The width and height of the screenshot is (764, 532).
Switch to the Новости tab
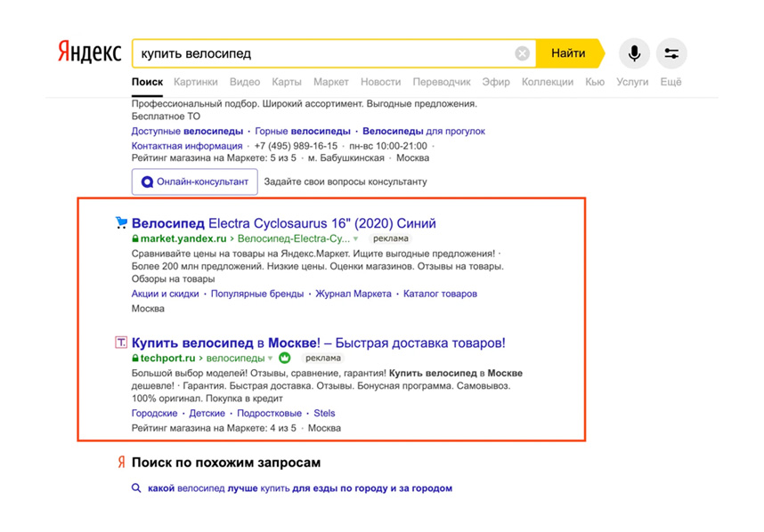380,82
